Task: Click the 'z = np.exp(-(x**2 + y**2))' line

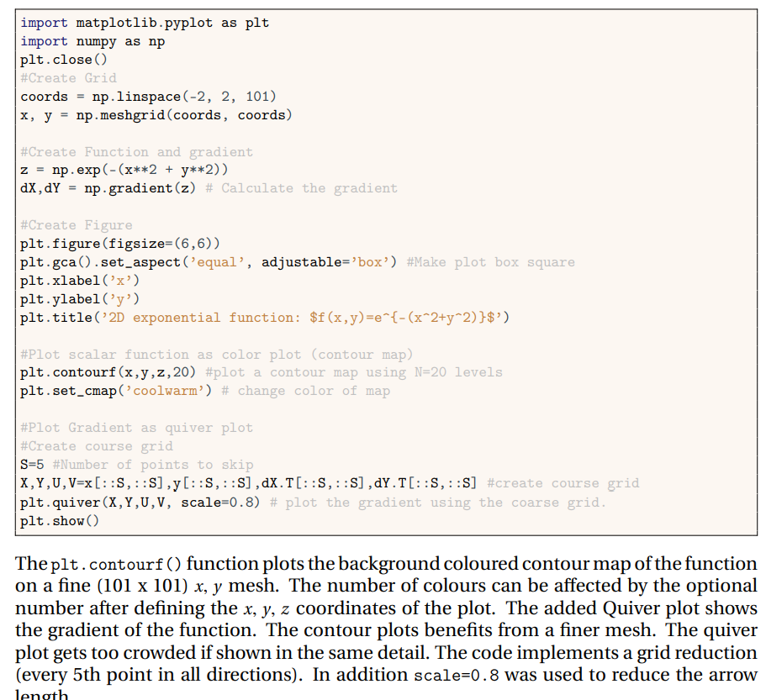Action: tap(124, 170)
